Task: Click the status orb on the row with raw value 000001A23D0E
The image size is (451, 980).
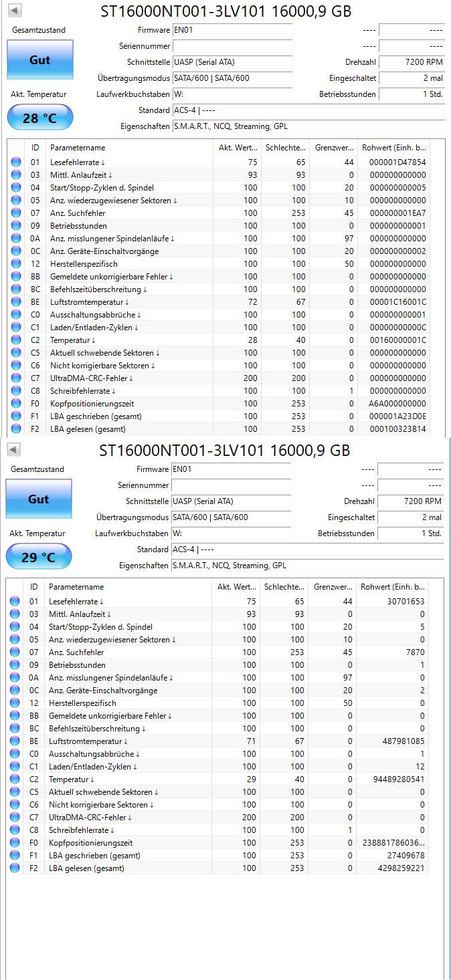Action: (x=16, y=416)
